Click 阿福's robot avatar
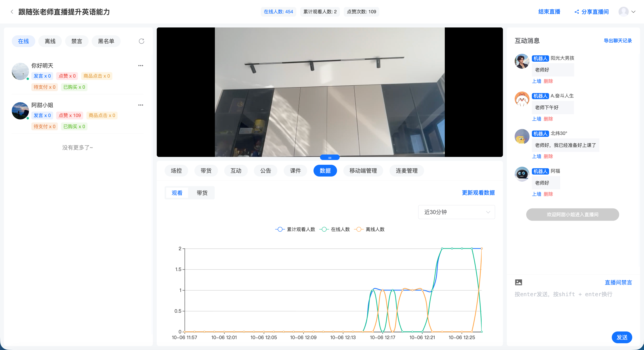This screenshot has height=350, width=644. pos(522,174)
